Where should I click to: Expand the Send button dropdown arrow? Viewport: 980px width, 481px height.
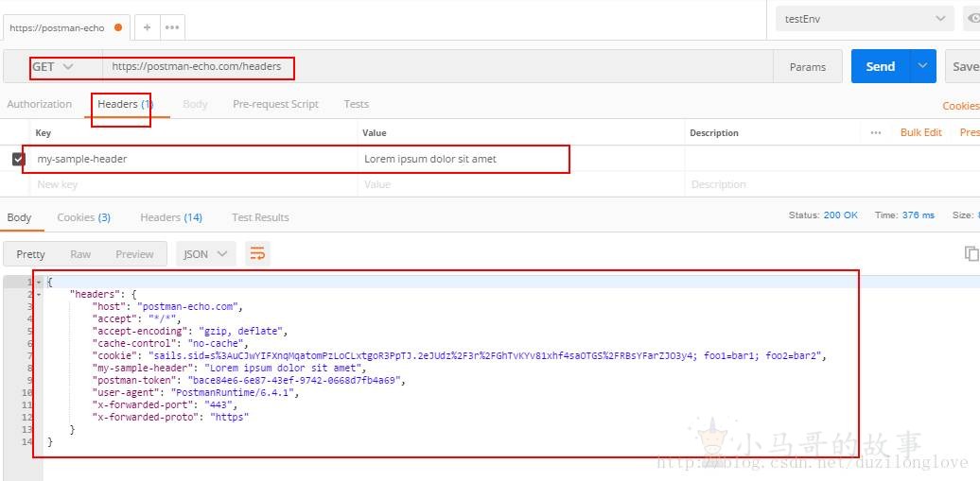click(x=922, y=66)
